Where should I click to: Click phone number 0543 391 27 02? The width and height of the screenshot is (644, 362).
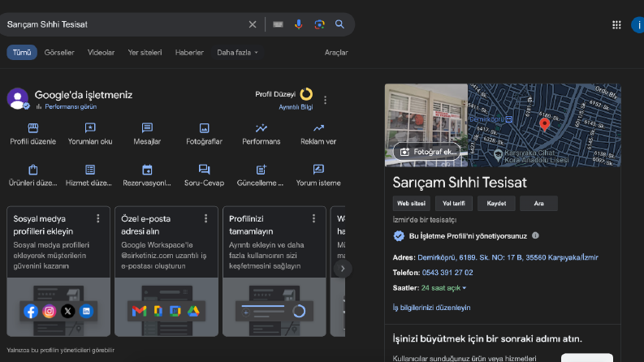click(x=447, y=273)
